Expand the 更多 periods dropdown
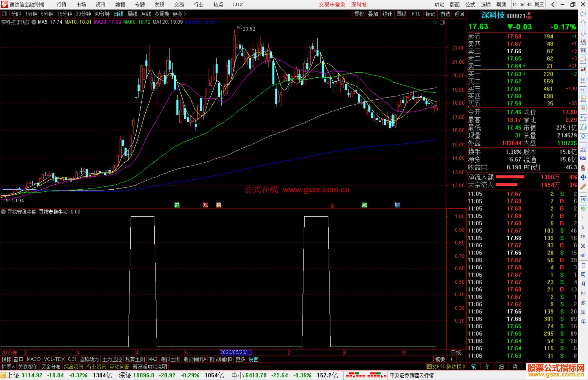The image size is (588, 380). pyautogui.click(x=179, y=14)
